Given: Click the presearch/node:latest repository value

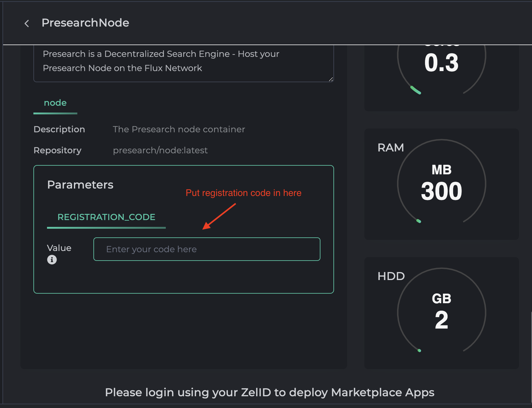Looking at the screenshot, I should (160, 150).
